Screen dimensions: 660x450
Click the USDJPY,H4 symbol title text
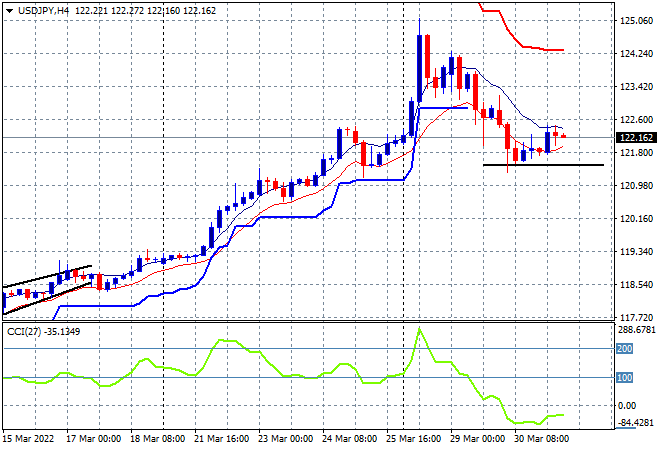point(43,11)
